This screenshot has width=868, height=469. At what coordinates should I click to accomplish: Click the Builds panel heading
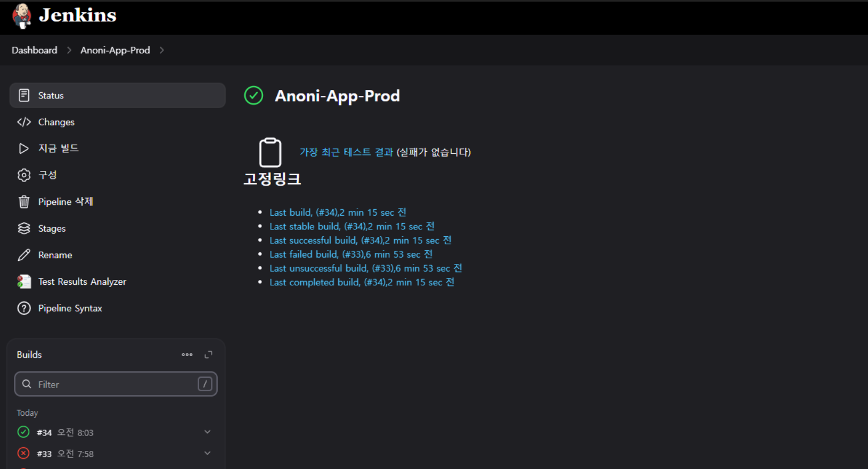coord(29,355)
